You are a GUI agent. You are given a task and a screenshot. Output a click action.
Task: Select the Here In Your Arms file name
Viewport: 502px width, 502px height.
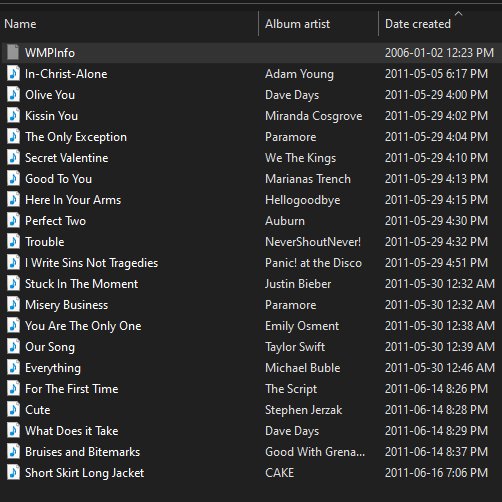73,200
